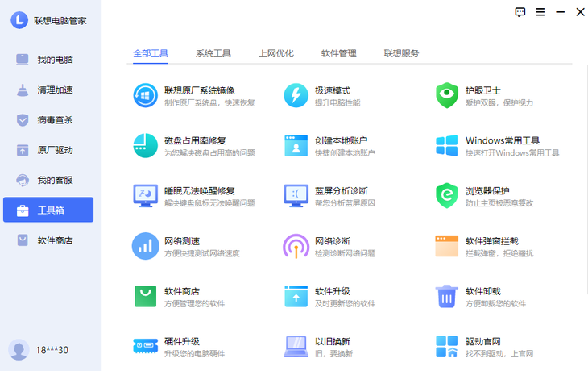Switch to the 系统工具 tab
Image resolution: width=588 pixels, height=371 pixels.
[x=213, y=54]
